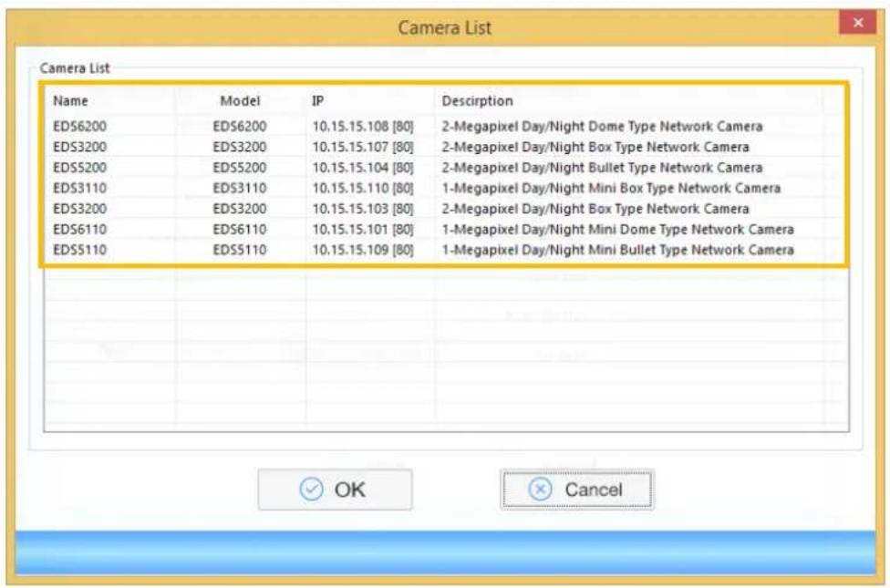The image size is (890, 588).
Task: Click IP address 10.15.15.101 [80]
Action: (x=363, y=230)
